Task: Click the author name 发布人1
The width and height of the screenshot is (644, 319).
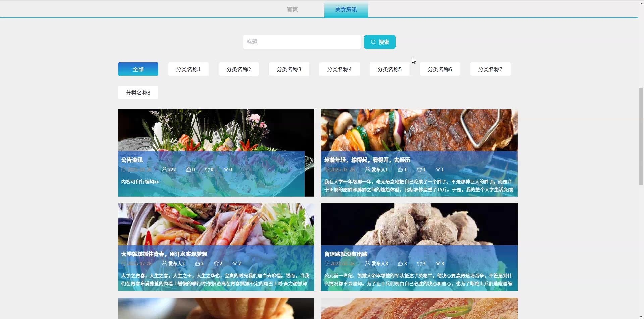Action: click(x=380, y=170)
